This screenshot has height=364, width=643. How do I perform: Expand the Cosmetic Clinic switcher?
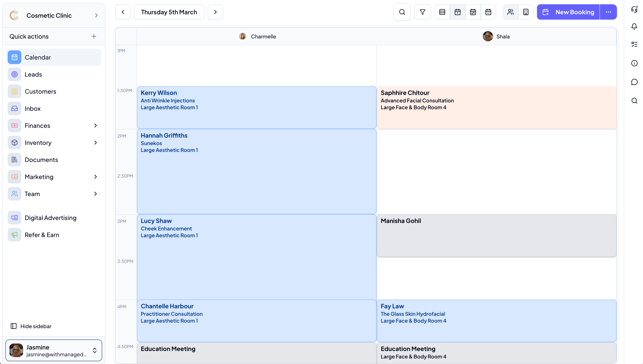click(54, 16)
